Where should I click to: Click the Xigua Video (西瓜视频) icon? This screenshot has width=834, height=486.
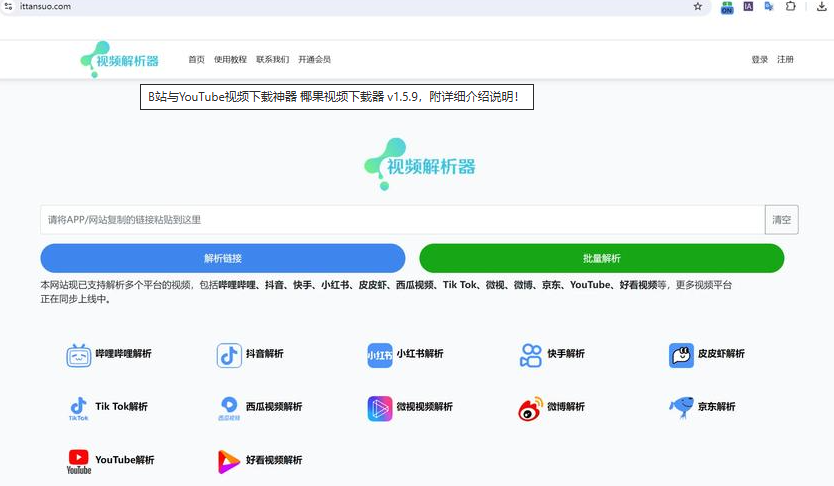coord(229,408)
